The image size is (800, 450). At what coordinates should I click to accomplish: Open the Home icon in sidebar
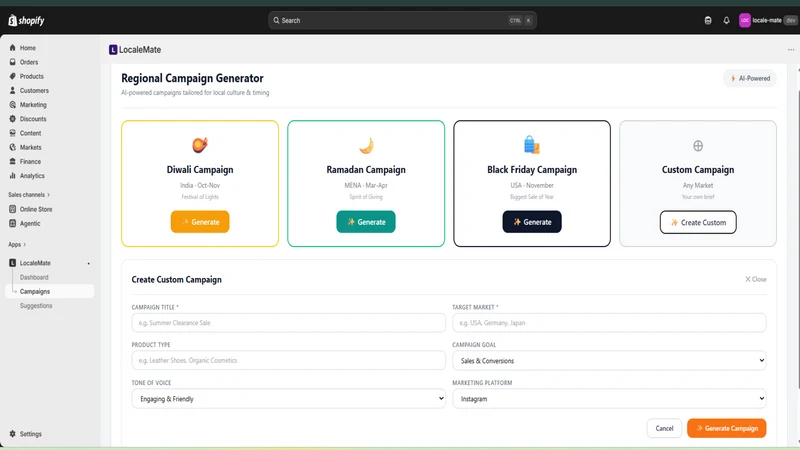[x=13, y=47]
